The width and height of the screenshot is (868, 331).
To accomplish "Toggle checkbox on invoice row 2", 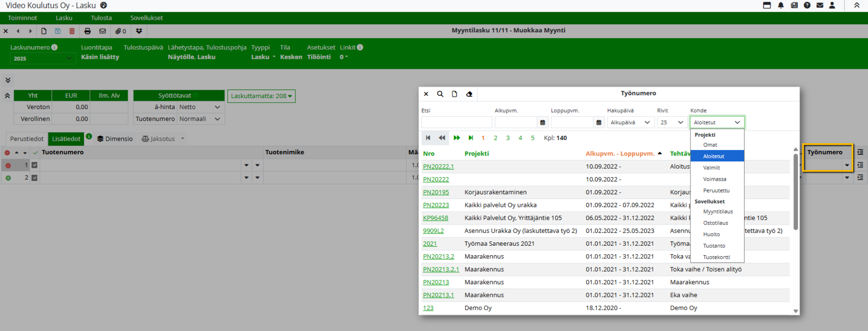I will [x=35, y=177].
